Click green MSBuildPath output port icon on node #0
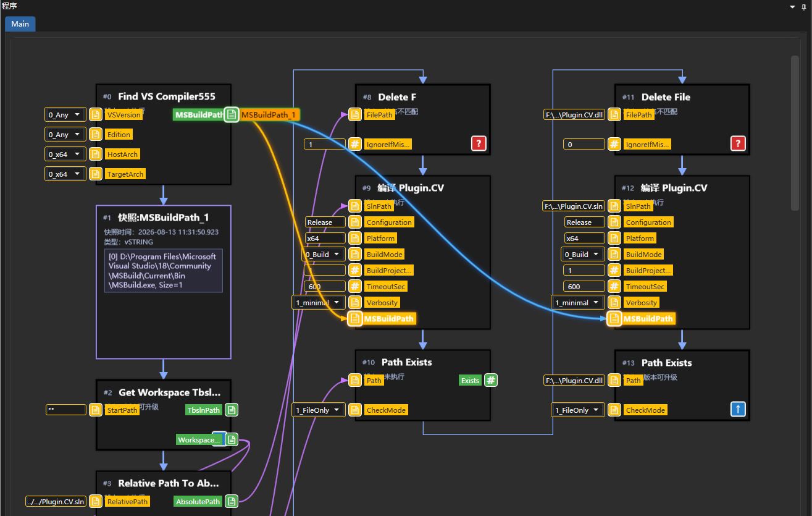Viewport: 812px width, 516px height. click(231, 114)
